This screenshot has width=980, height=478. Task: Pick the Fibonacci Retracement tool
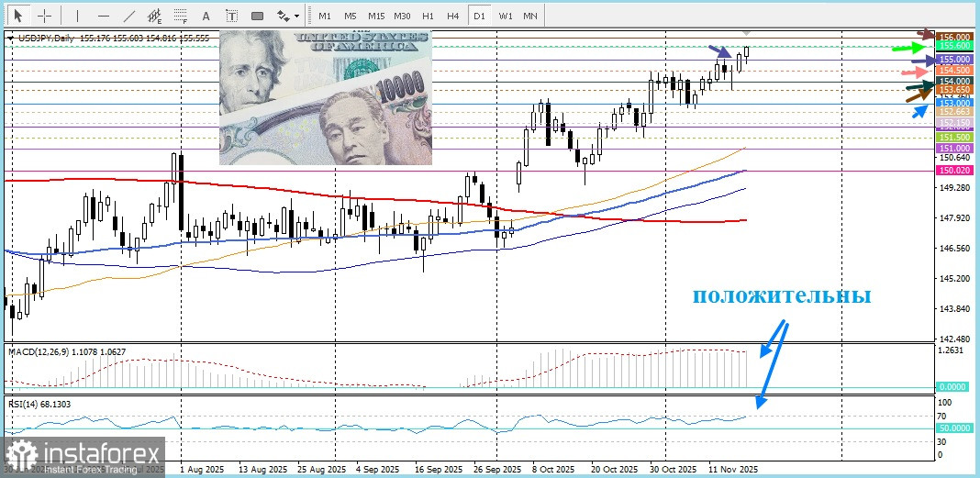click(182, 16)
